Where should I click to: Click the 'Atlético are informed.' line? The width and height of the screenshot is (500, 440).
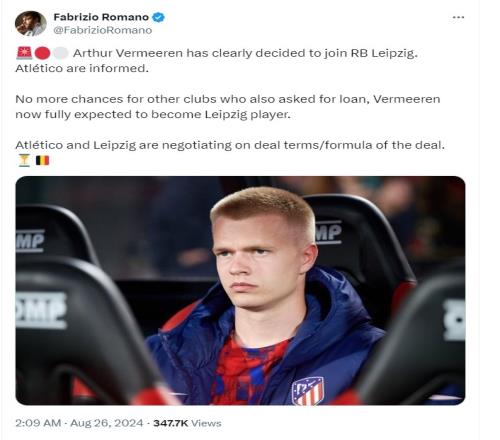click(x=82, y=68)
